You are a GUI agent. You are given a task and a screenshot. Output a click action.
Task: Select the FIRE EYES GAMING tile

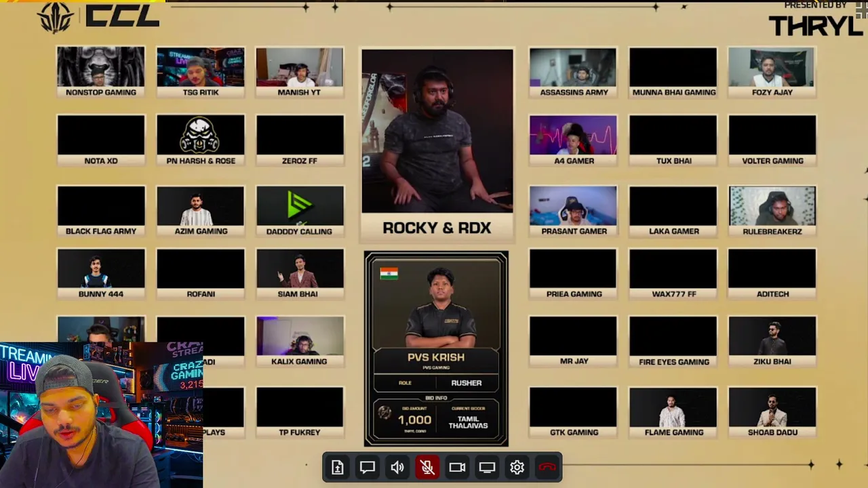click(x=673, y=342)
